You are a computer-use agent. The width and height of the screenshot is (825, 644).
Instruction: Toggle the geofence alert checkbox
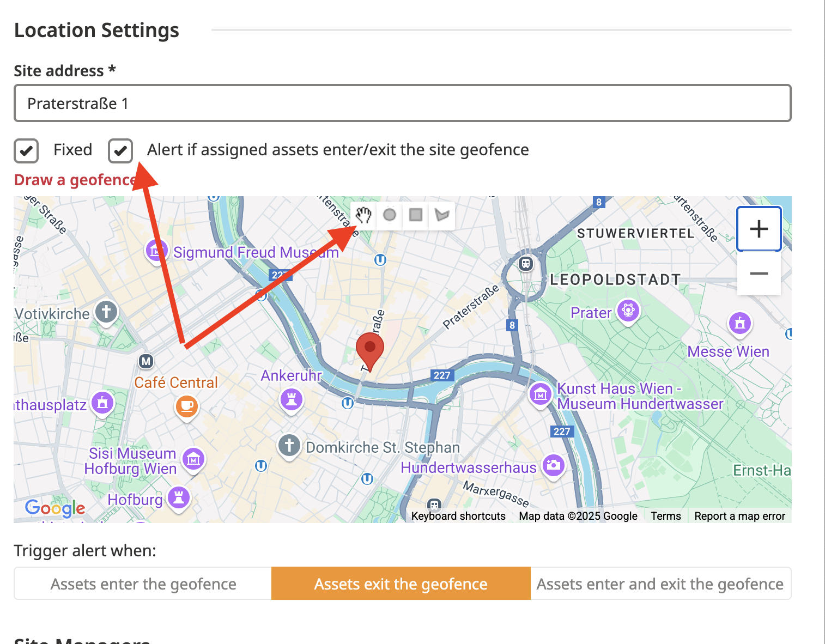[120, 151]
